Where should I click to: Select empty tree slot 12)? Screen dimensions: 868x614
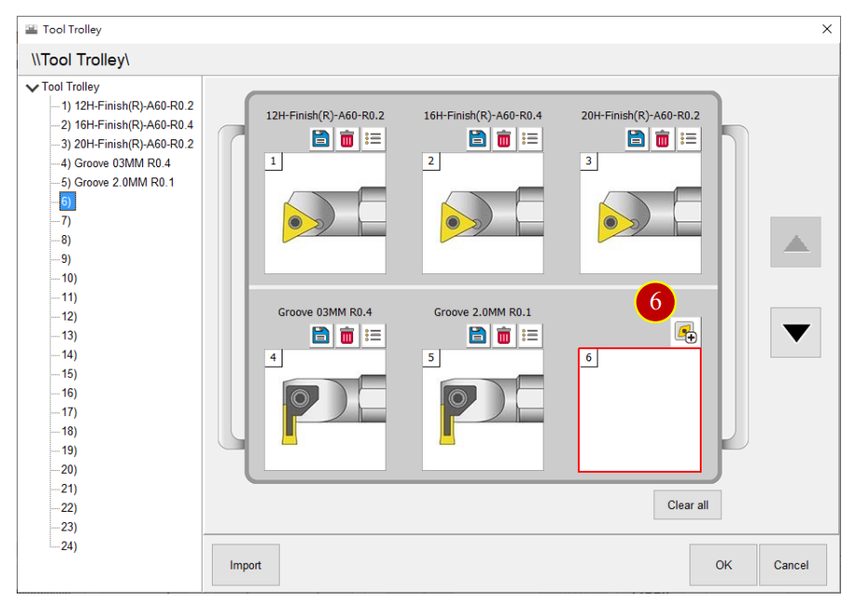coord(69,317)
